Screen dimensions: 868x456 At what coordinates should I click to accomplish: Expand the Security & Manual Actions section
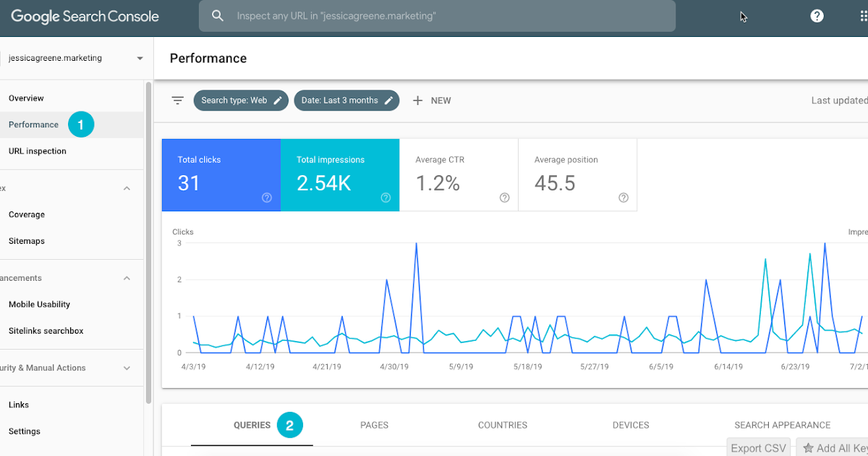[127, 368]
